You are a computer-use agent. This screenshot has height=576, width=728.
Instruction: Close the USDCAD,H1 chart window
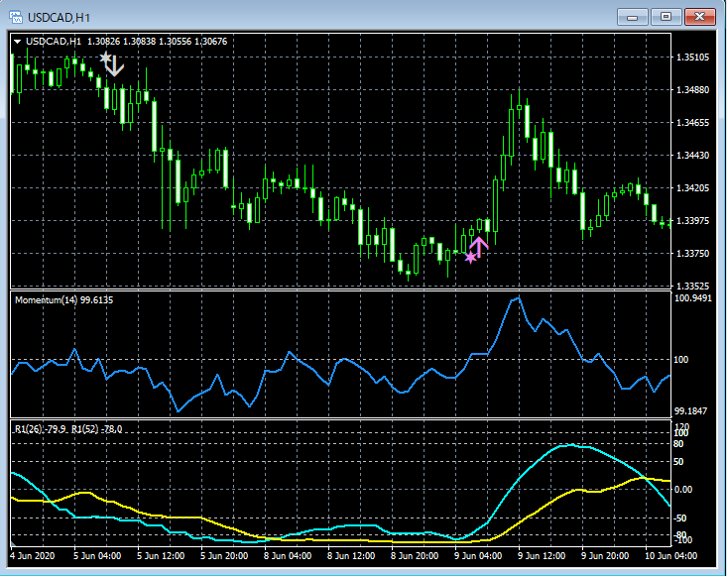(x=699, y=17)
